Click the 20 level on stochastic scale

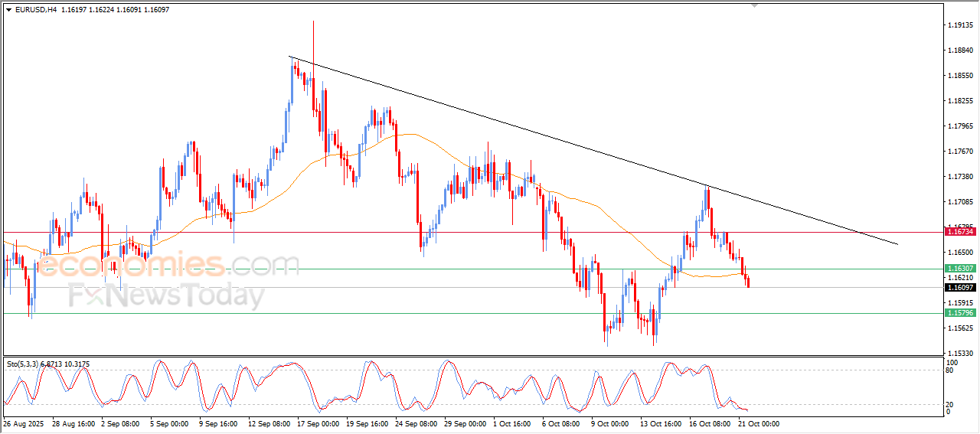point(950,403)
